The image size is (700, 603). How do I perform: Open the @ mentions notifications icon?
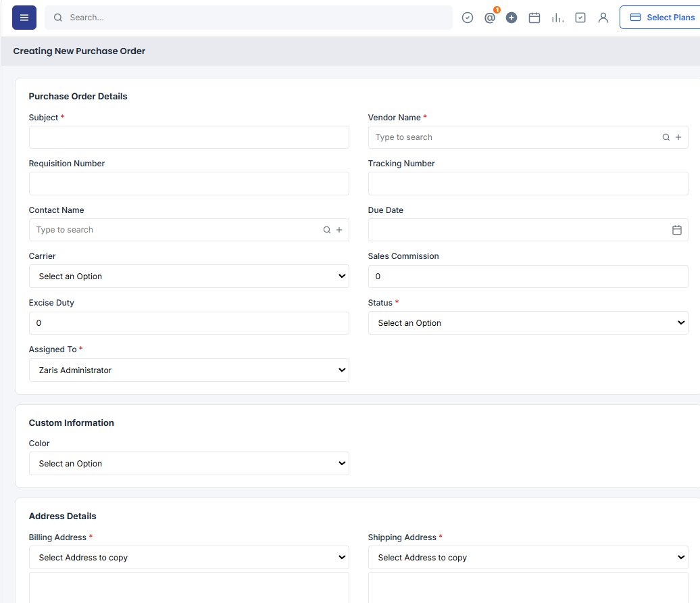pos(490,18)
